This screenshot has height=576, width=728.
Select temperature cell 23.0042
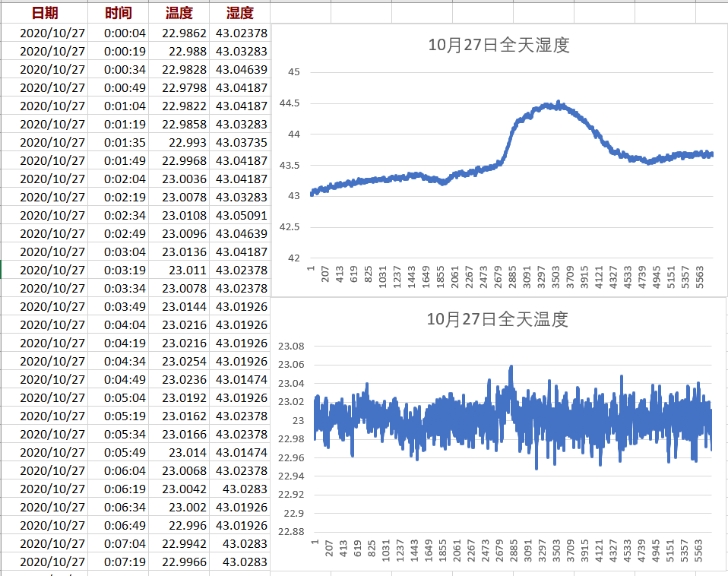pyautogui.click(x=179, y=489)
